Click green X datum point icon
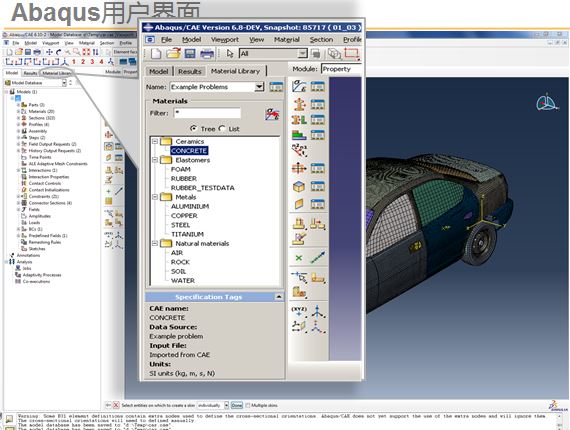The height and width of the screenshot is (430, 570). 299,258
